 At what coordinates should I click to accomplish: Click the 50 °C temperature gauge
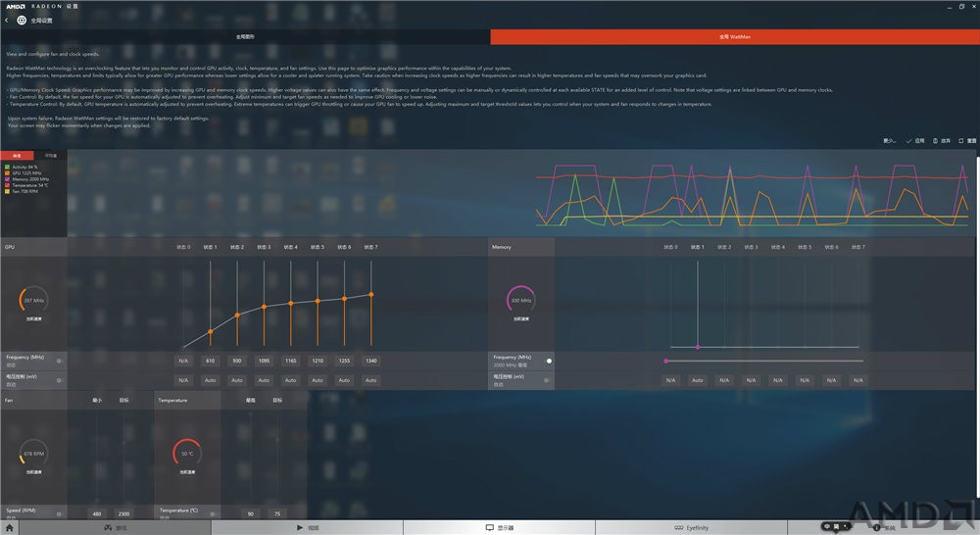pos(187,453)
